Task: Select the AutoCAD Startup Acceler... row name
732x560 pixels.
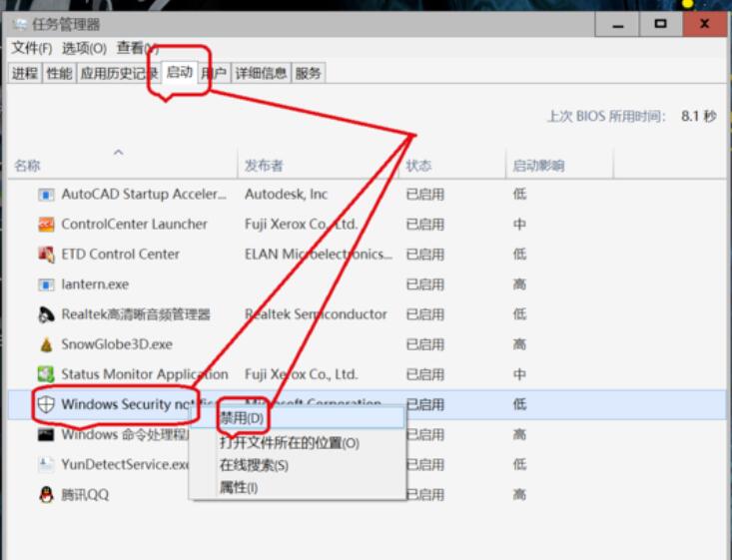Action: [144, 194]
